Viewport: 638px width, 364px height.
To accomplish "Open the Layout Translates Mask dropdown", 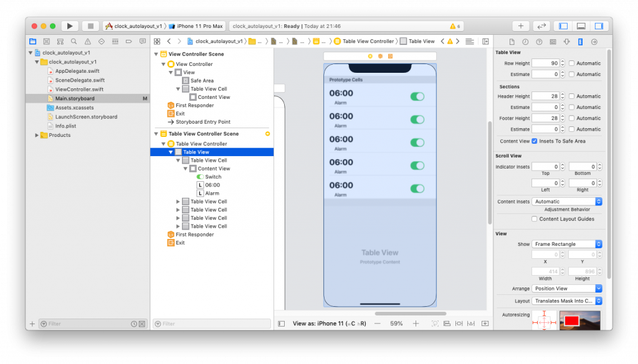I will [567, 301].
